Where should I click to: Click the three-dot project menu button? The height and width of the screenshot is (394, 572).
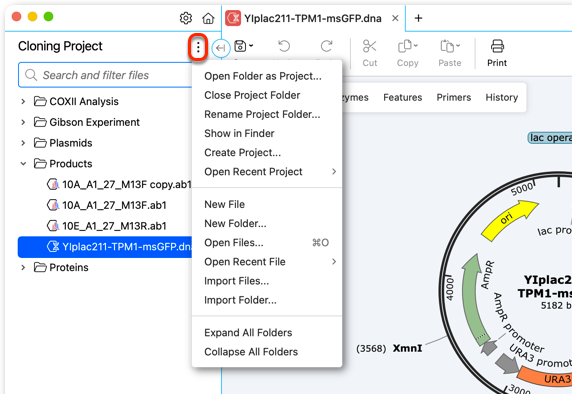(198, 47)
